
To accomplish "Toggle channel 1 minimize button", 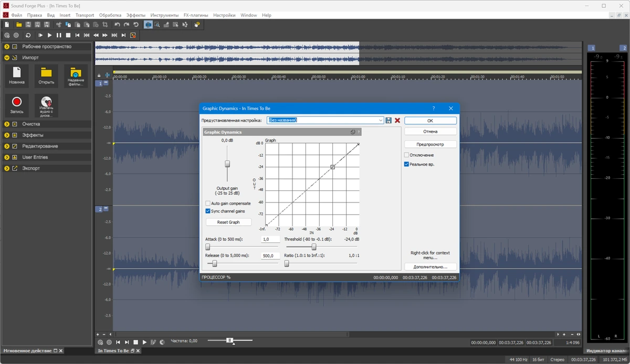I will tap(106, 83).
